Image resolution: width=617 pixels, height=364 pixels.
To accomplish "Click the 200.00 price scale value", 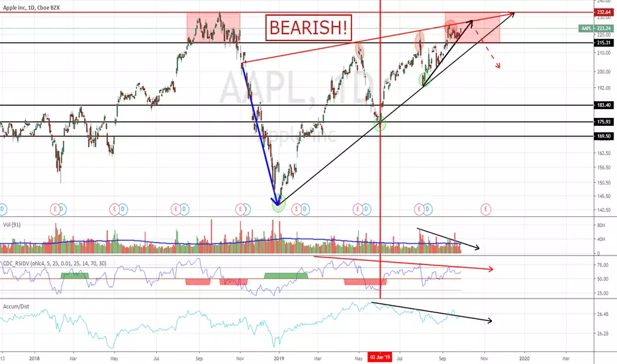I will pos(603,71).
